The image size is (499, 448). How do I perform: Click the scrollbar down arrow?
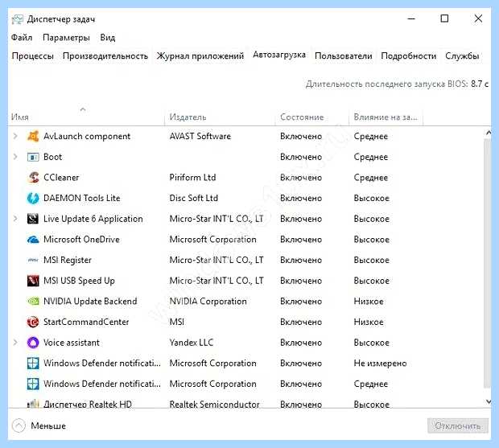click(x=489, y=401)
